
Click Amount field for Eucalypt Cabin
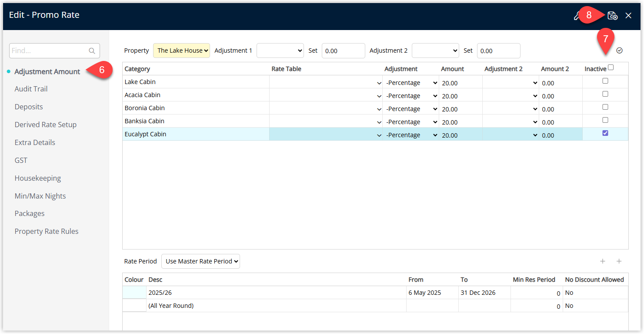460,135
